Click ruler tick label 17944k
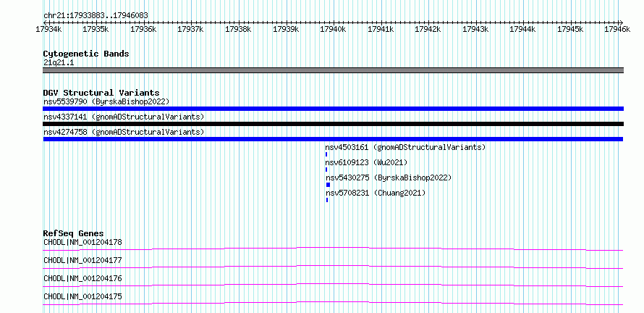644x313 pixels. click(522, 29)
